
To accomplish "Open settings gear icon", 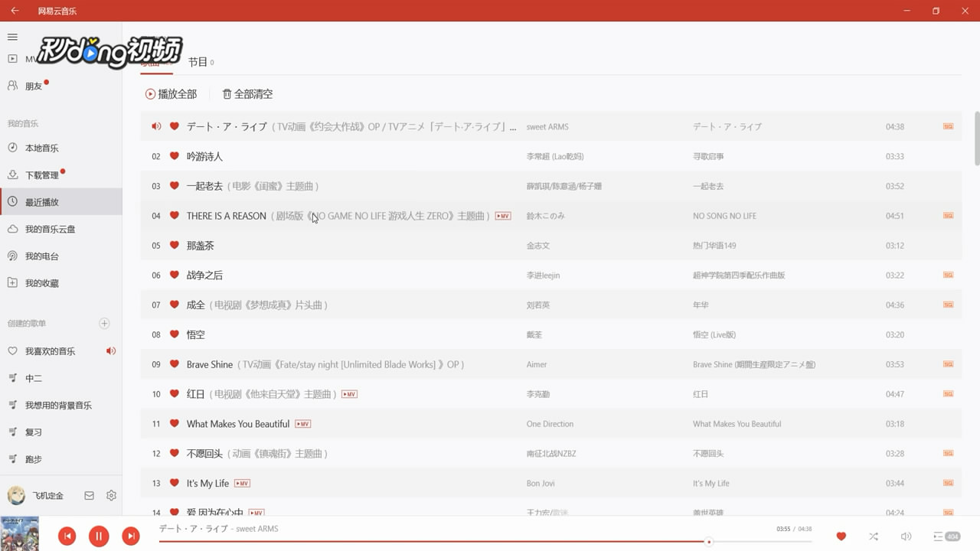I will [111, 496].
